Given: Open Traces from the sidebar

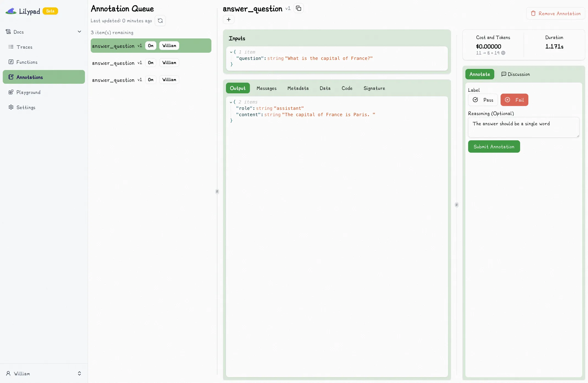Looking at the screenshot, I should (24, 47).
